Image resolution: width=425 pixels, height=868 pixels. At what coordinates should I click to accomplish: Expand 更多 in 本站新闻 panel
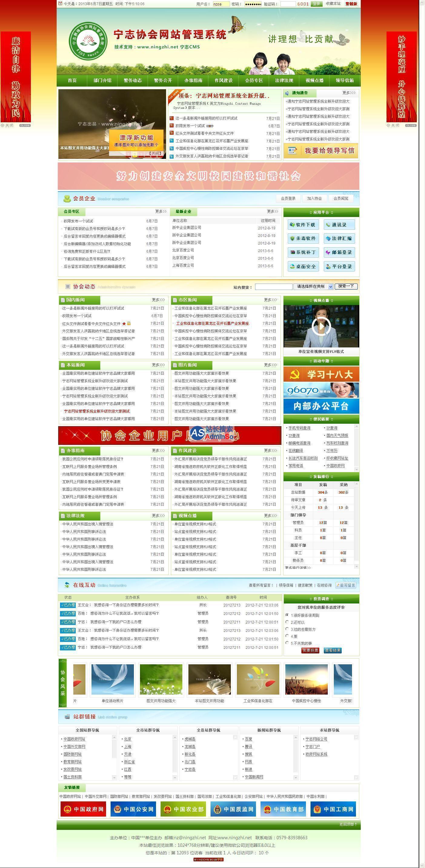point(158,365)
